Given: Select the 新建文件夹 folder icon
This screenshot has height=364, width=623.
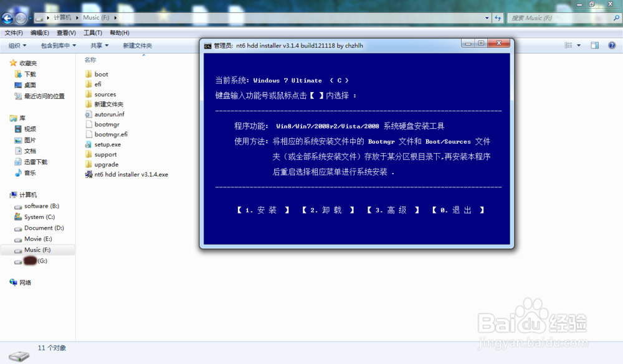Looking at the screenshot, I should pyautogui.click(x=88, y=104).
